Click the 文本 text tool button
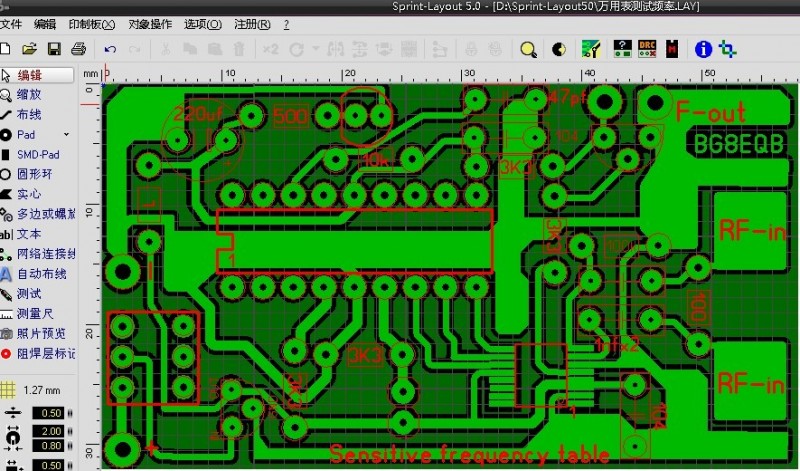This screenshot has height=471, width=800. 30,233
